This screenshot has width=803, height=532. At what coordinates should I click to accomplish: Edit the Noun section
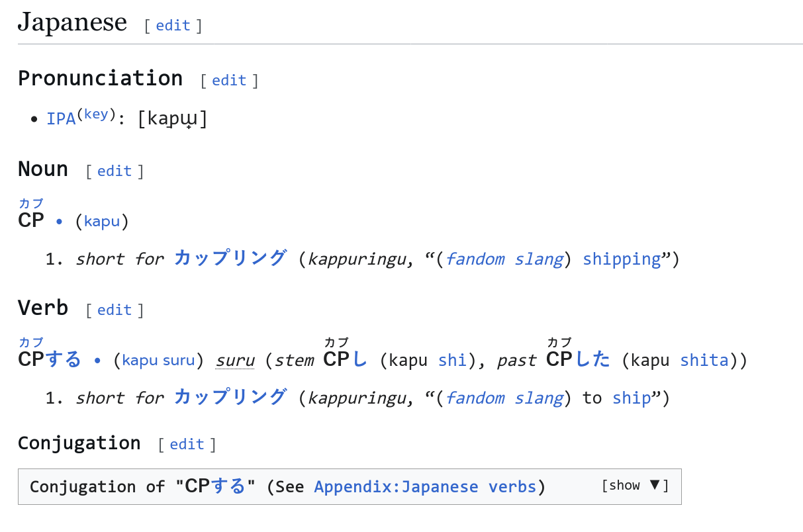click(115, 171)
